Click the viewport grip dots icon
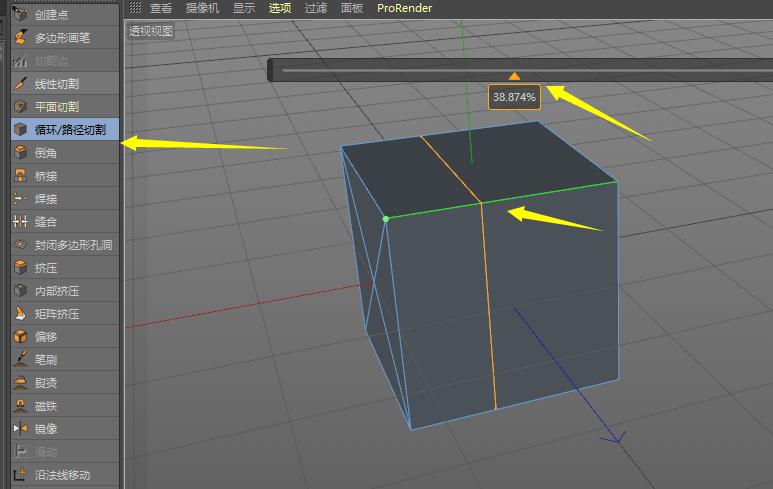The image size is (773, 489). 135,7
